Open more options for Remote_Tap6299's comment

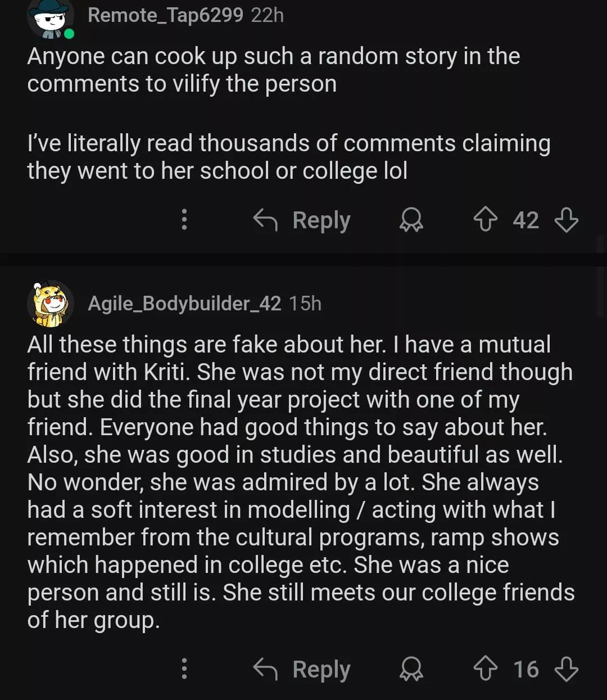click(x=184, y=220)
